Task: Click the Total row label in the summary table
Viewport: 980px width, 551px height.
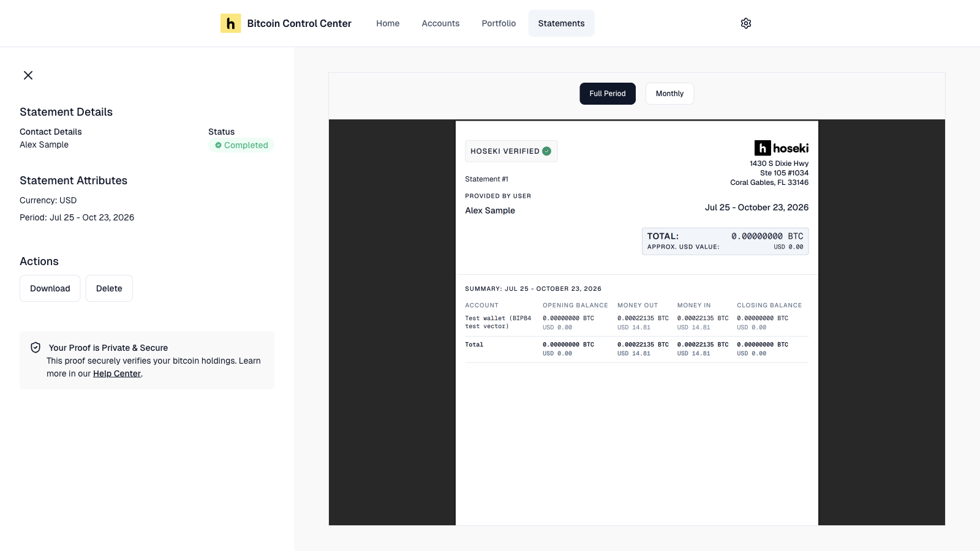Action: tap(474, 345)
